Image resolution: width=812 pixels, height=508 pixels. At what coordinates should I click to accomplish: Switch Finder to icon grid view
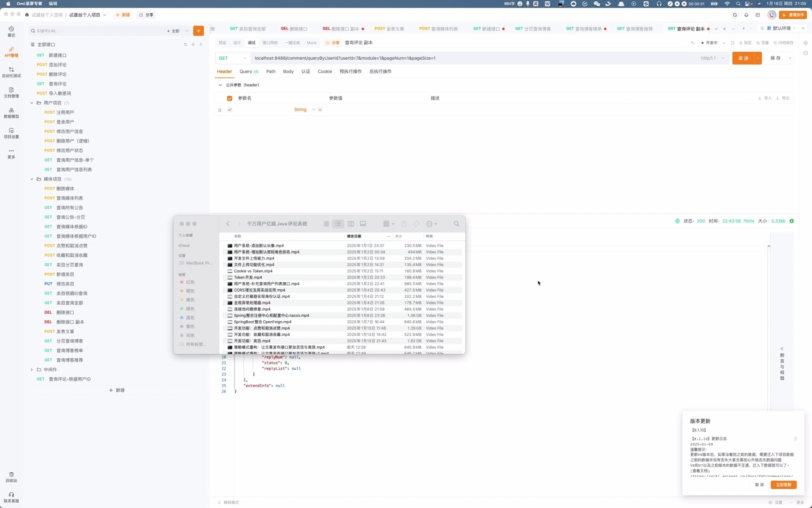326,224
